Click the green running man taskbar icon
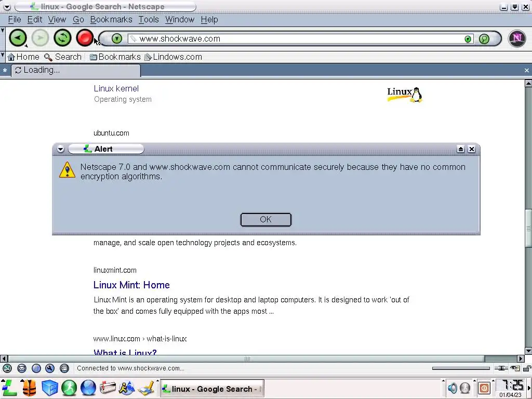This screenshot has height=399, width=532. tap(69, 388)
